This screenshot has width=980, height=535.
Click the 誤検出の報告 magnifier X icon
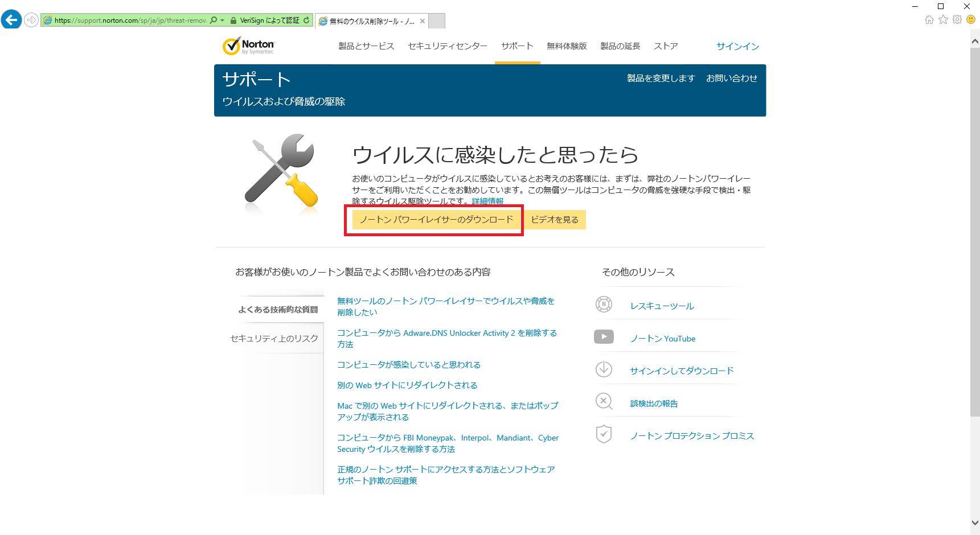[604, 402]
